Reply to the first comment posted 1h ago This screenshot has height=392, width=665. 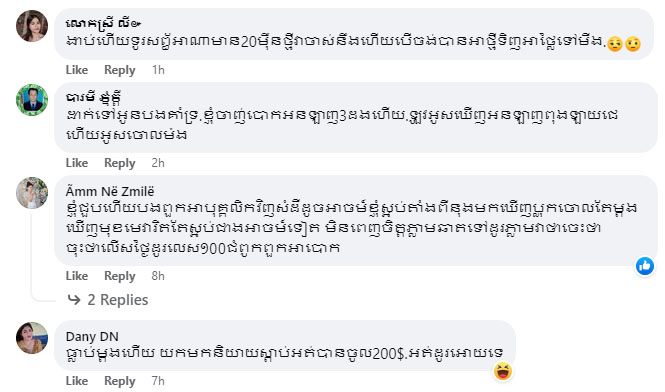(120, 70)
